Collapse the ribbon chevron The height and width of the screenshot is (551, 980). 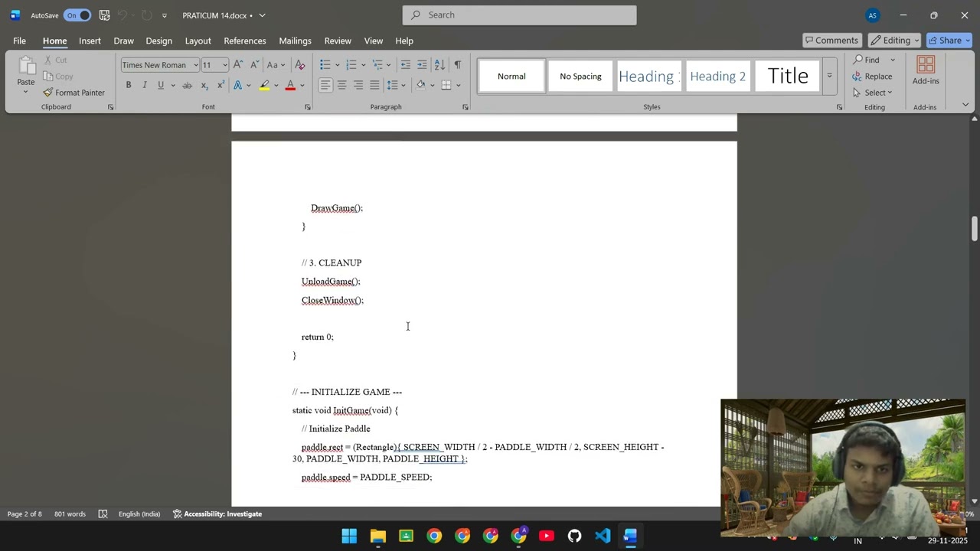pos(965,105)
